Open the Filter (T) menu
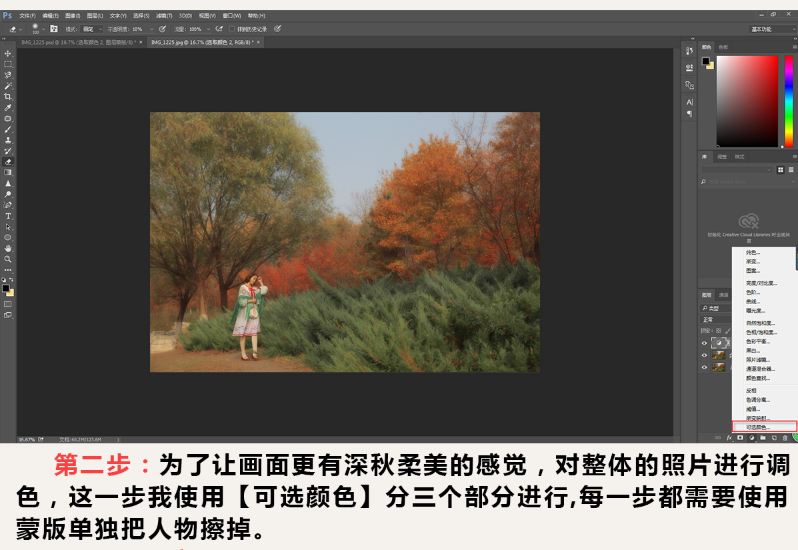798x550 pixels. (x=164, y=16)
